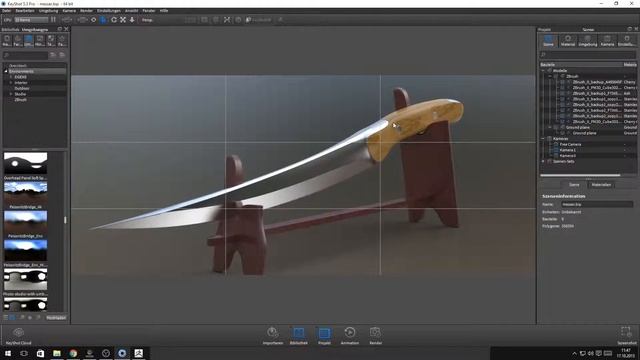Open the Umgebung menu

(x=49, y=11)
